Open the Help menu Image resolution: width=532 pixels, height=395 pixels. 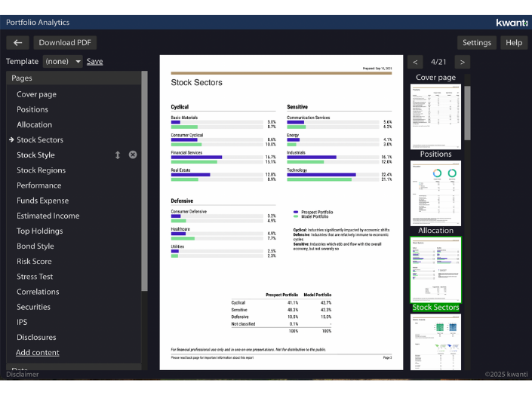pyautogui.click(x=514, y=43)
